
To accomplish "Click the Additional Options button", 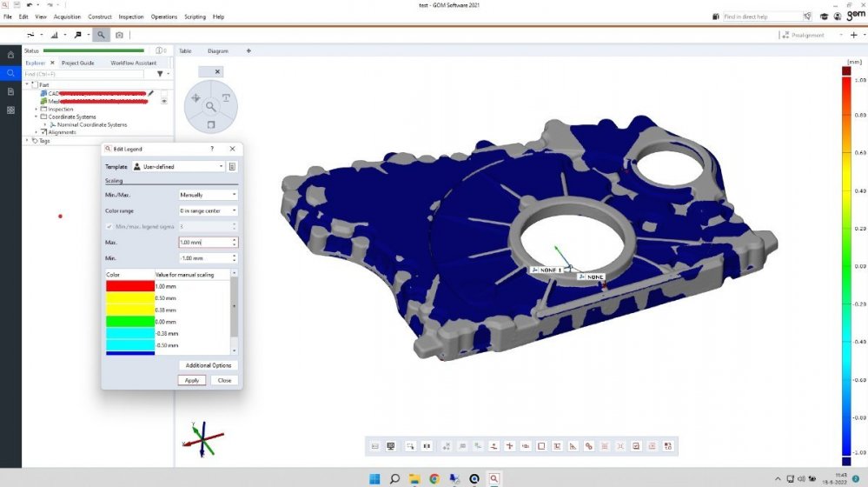I will coord(209,365).
